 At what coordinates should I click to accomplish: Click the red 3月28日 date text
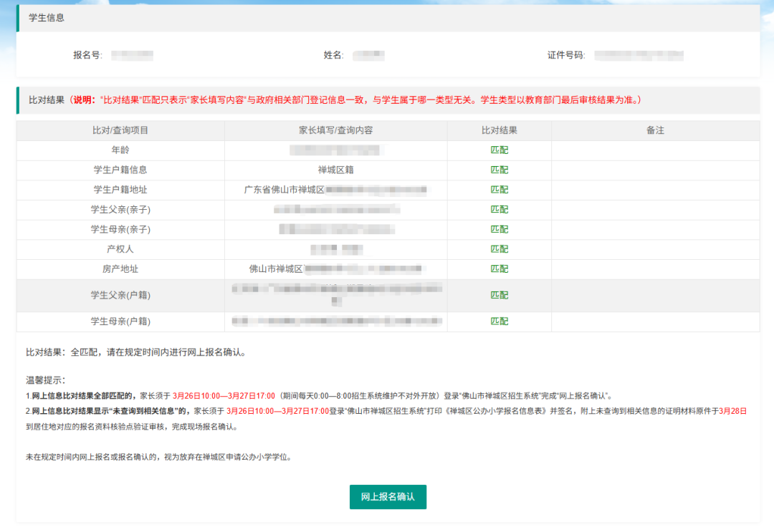click(733, 411)
